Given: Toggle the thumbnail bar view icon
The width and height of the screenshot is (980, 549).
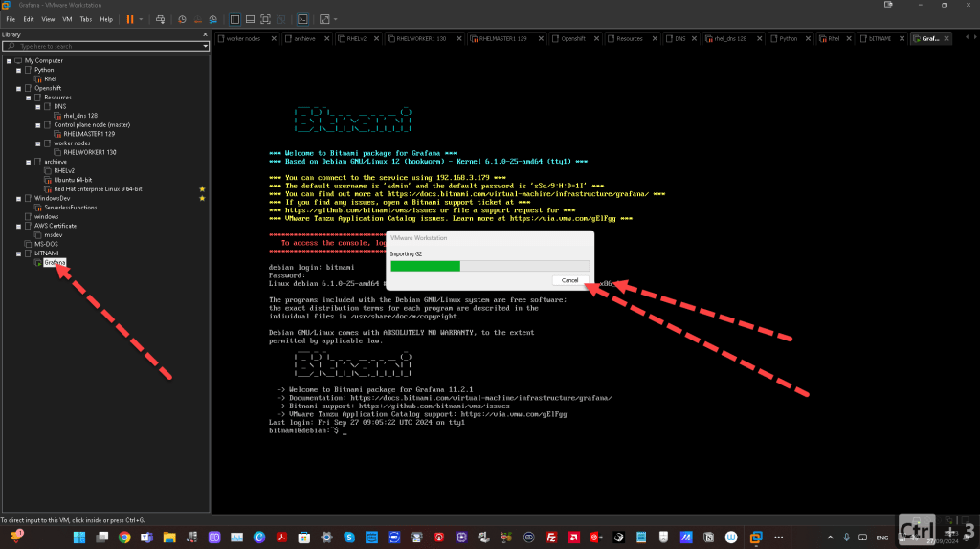Looking at the screenshot, I should [250, 19].
